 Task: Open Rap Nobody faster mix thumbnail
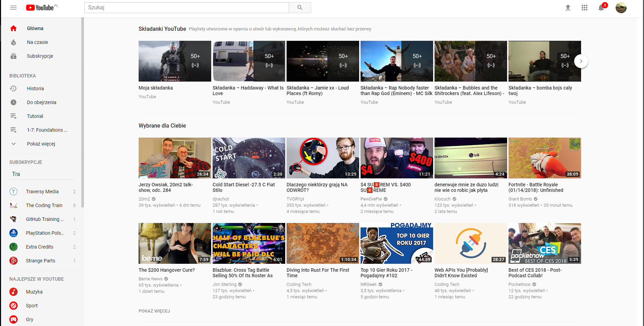coord(397,61)
